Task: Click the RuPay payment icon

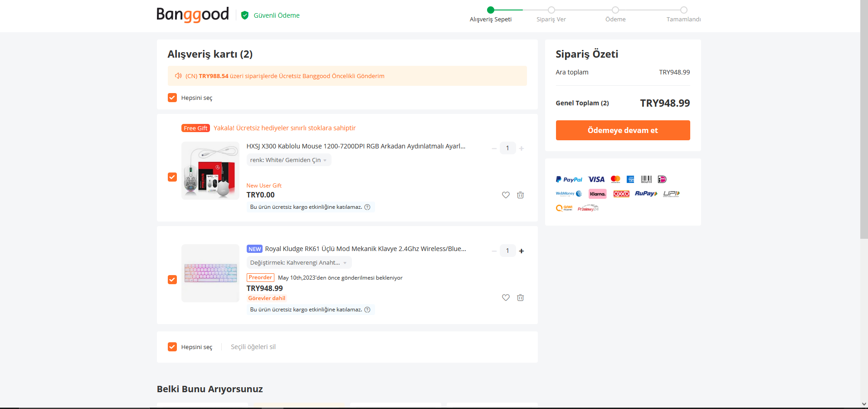Action: pyautogui.click(x=646, y=194)
